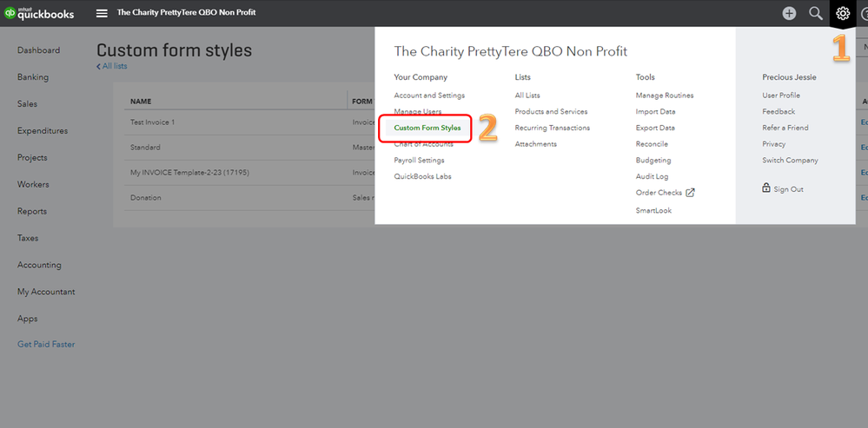Click the lock icon beside Sign Out
The height and width of the screenshot is (428, 868).
(x=766, y=188)
